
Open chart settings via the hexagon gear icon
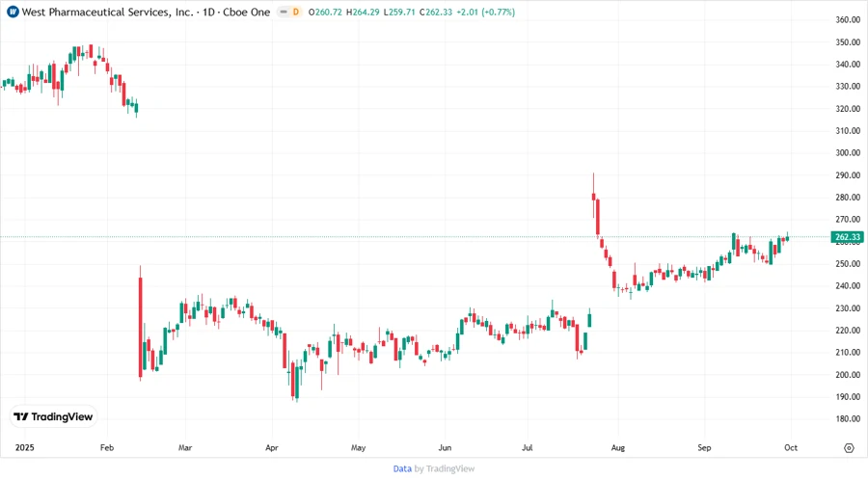pos(849,448)
